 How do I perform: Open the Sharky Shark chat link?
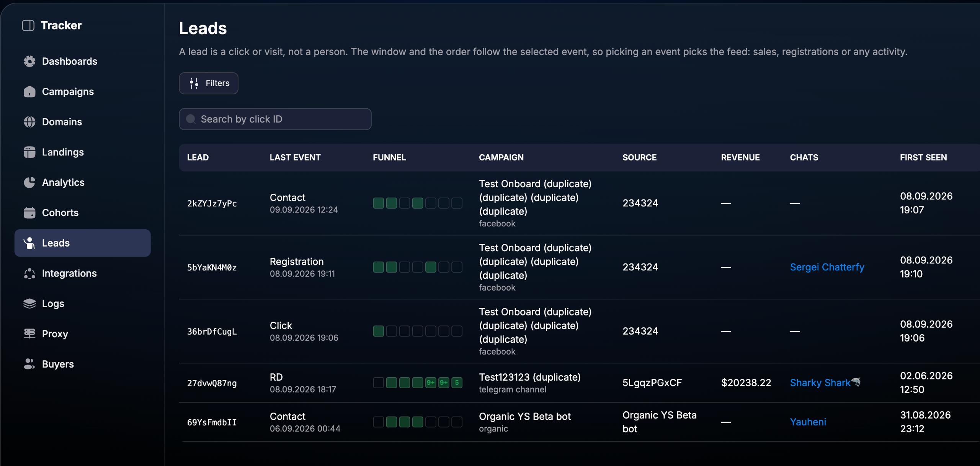pyautogui.click(x=825, y=383)
